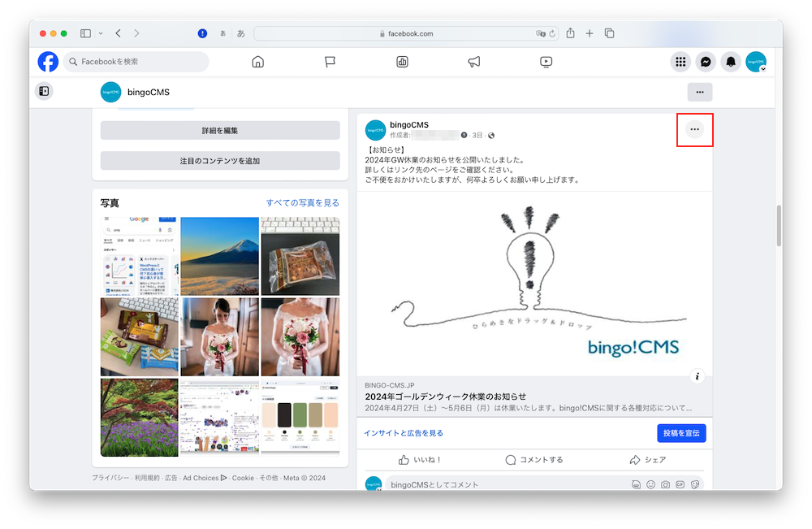Toggle Safari sidebar
812x529 pixels.
click(x=85, y=33)
